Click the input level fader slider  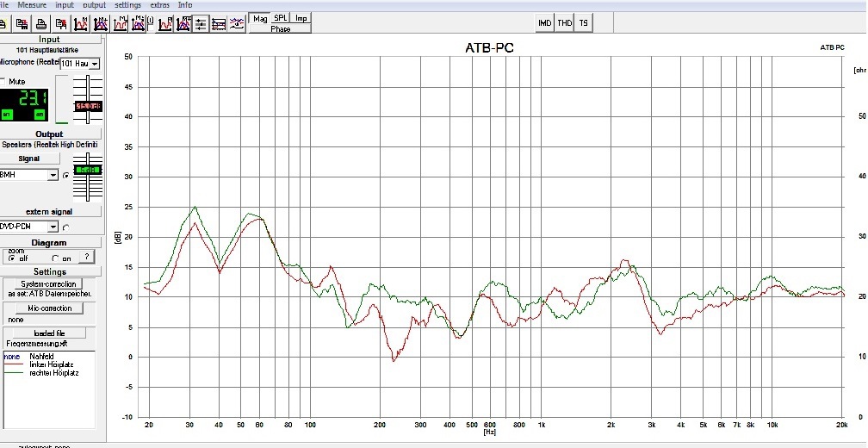tap(86, 105)
